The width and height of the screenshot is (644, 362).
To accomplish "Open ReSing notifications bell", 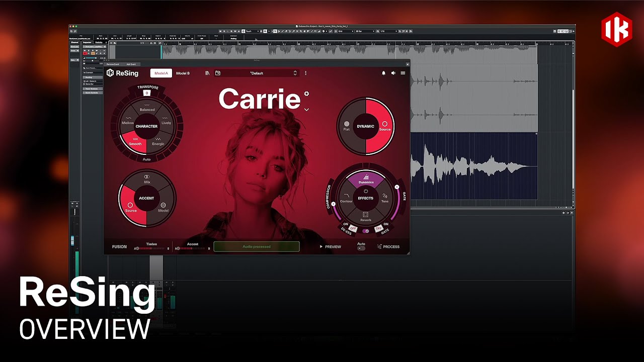I will coord(383,73).
